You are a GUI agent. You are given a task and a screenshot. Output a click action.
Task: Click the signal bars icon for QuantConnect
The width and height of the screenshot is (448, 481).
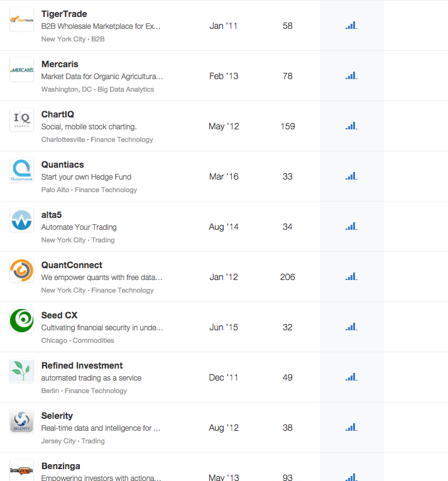click(351, 277)
